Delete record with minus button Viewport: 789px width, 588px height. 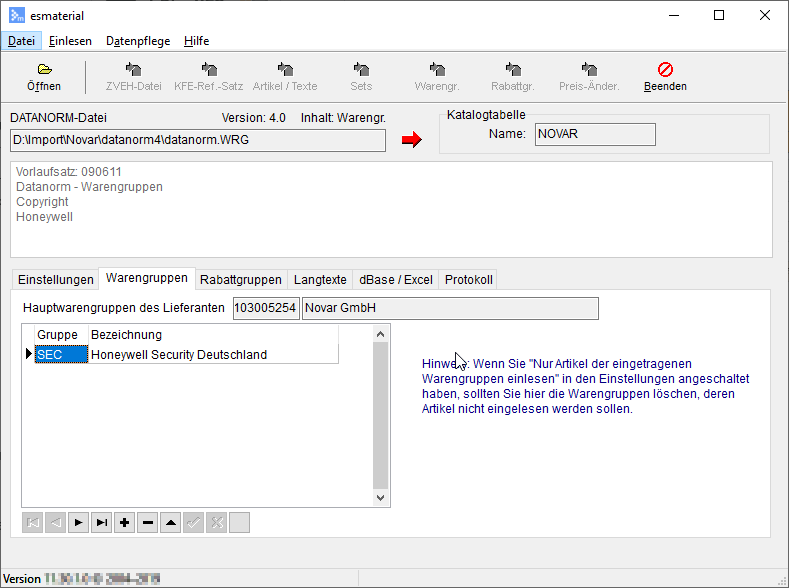click(148, 522)
